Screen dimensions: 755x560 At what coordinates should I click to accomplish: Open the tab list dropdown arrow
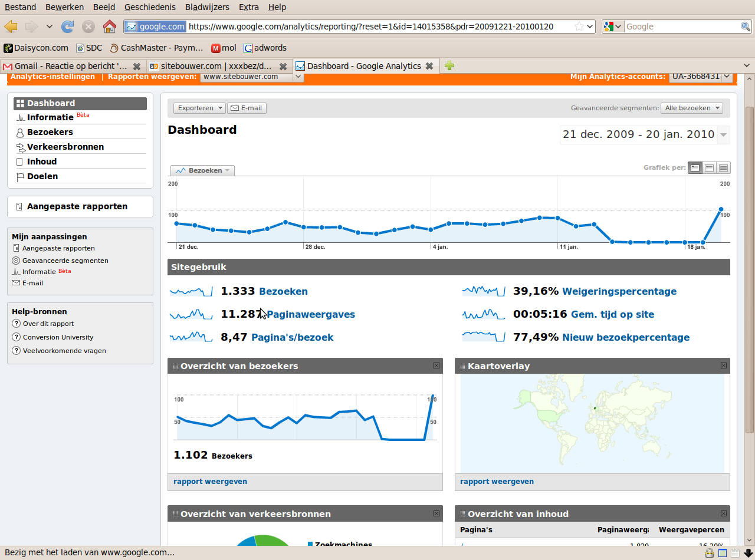(x=747, y=66)
